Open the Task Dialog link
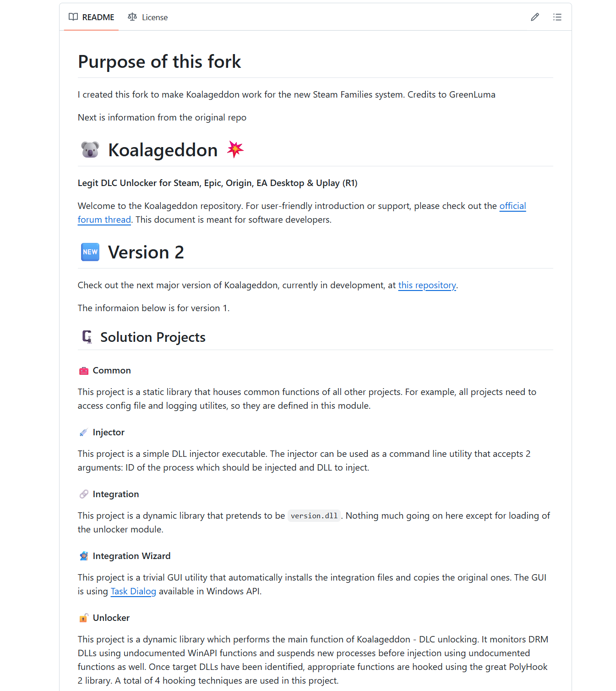 [133, 592]
